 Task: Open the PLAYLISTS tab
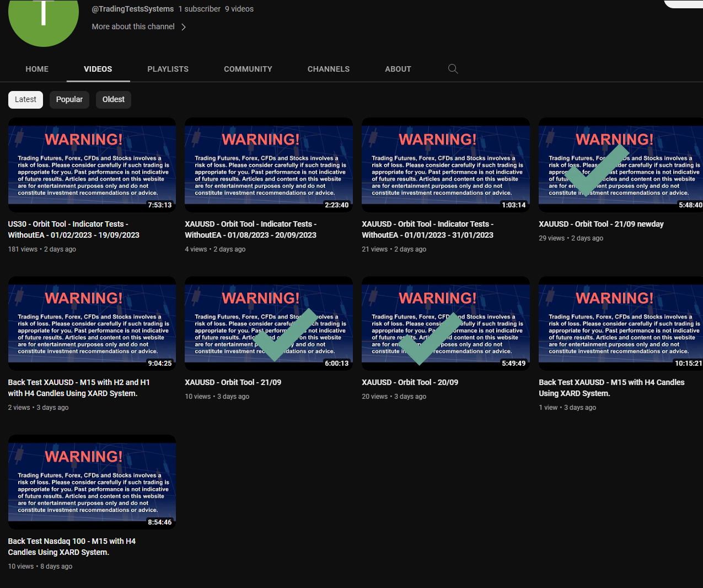click(x=168, y=69)
